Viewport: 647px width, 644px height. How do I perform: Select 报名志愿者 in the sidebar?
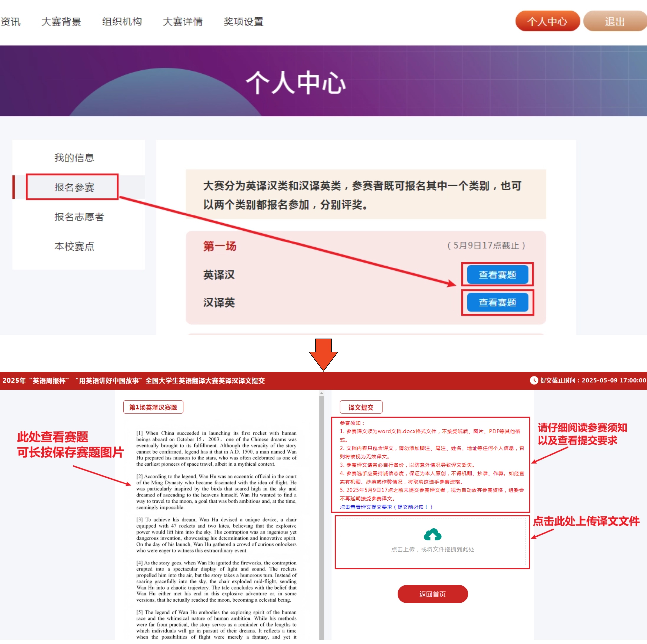[79, 217]
